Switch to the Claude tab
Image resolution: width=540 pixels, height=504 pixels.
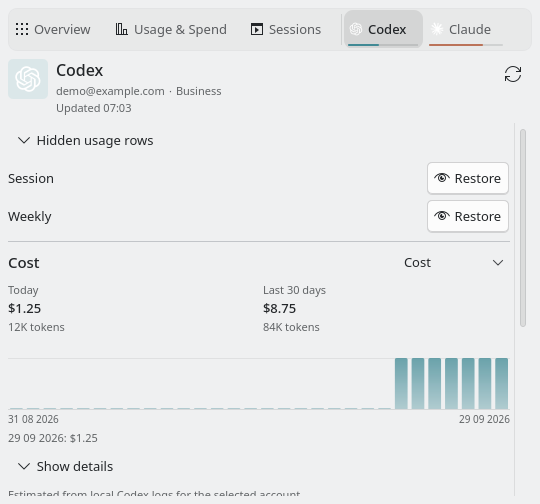point(466,29)
